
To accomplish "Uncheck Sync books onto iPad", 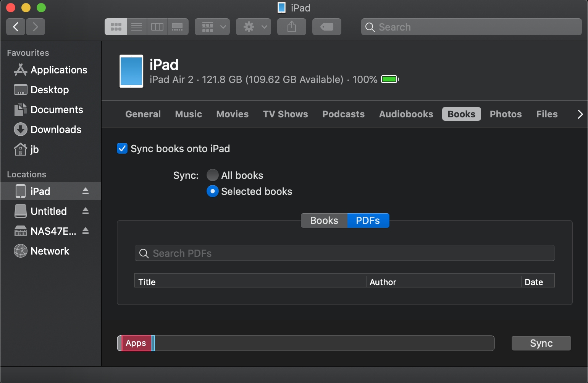I will coord(122,148).
